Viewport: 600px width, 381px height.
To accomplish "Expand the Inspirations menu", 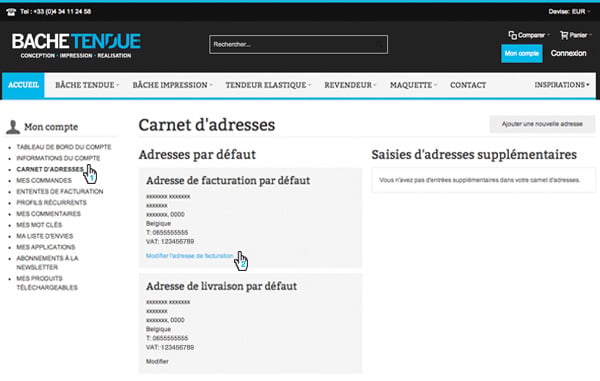I will 562,85.
